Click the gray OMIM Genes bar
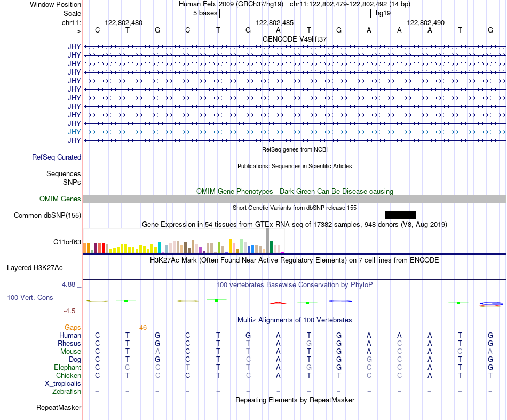 pyautogui.click(x=295, y=199)
